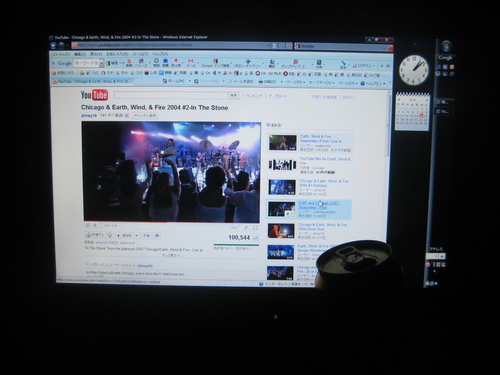Image resolution: width=500 pixels, height=375 pixels.
Task: Open the uploader link under the video title
Action: (89, 115)
